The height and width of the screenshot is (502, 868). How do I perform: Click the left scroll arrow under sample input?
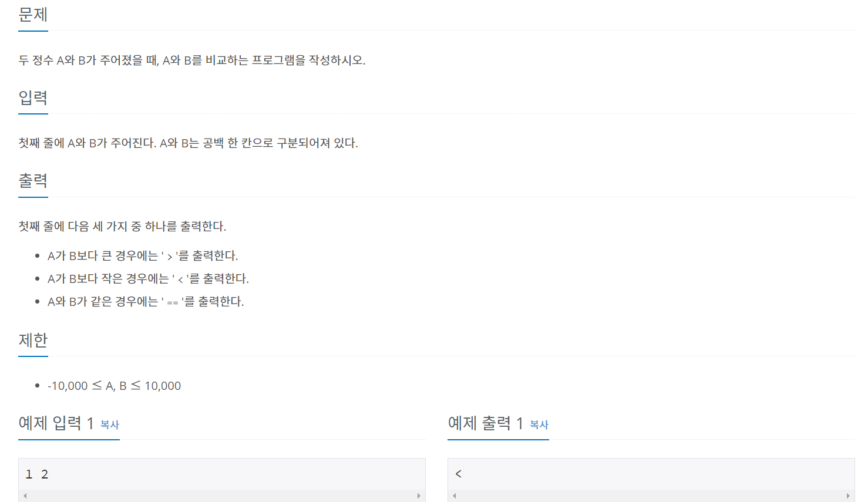(x=25, y=496)
